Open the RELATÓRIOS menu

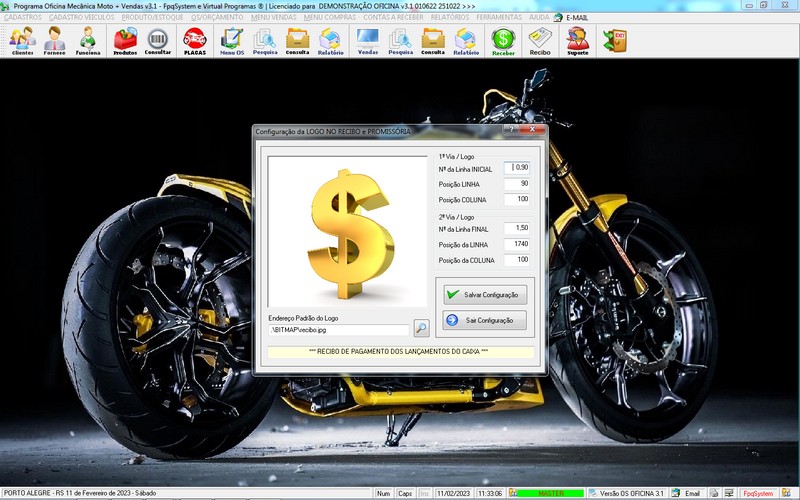(x=449, y=17)
